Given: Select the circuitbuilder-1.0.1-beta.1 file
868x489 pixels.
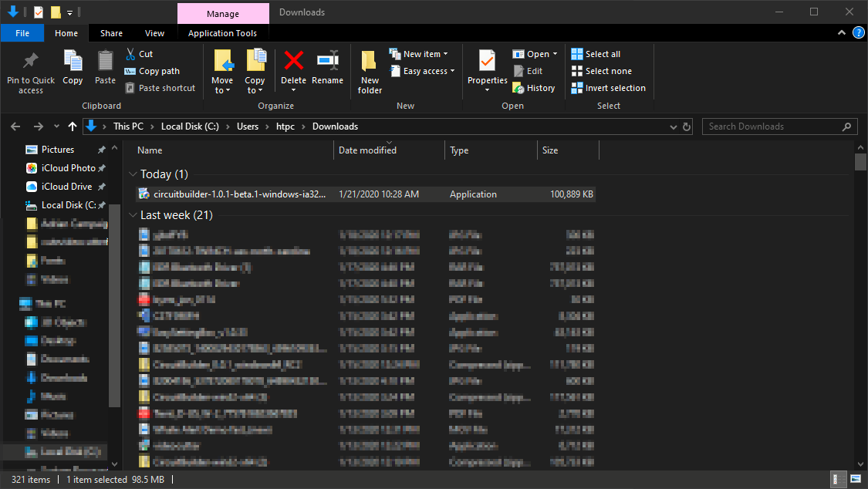Looking at the screenshot, I should coord(366,194).
